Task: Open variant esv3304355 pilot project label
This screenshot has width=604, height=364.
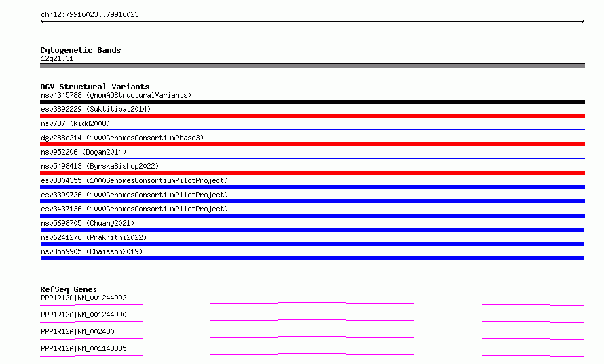Action: (134, 180)
